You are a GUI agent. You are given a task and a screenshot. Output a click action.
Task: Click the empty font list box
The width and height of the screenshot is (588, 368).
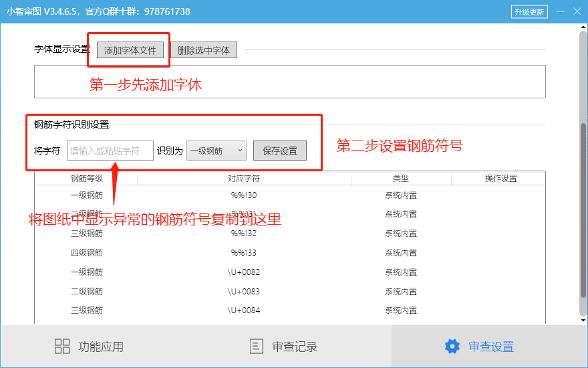point(289,82)
